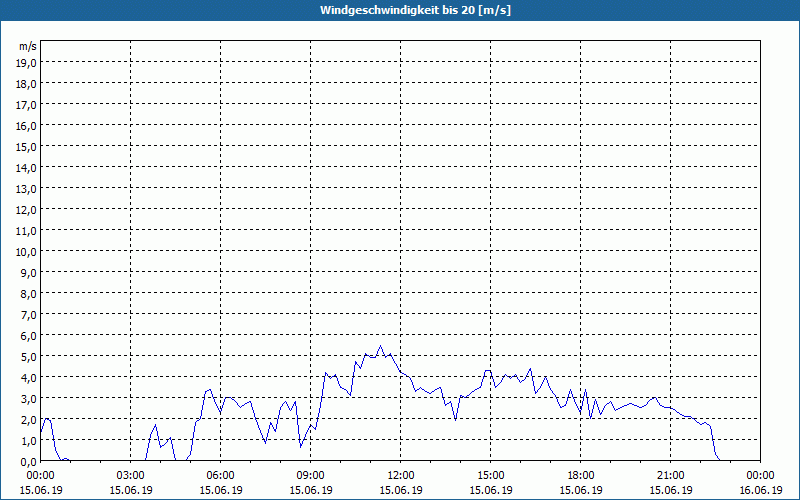Click the 5,0 y-axis label
This screenshot has height=500, width=800.
[29, 357]
